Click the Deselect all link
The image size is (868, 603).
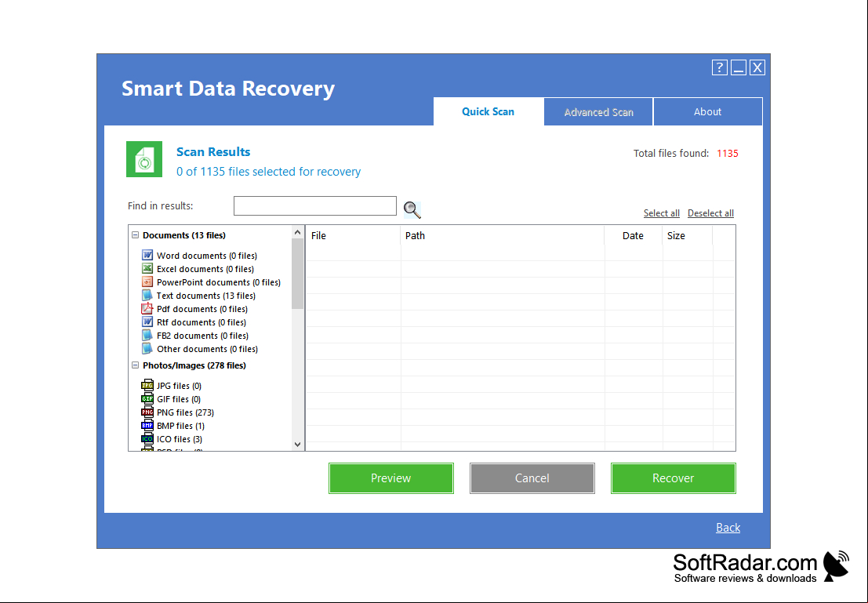[x=710, y=213]
